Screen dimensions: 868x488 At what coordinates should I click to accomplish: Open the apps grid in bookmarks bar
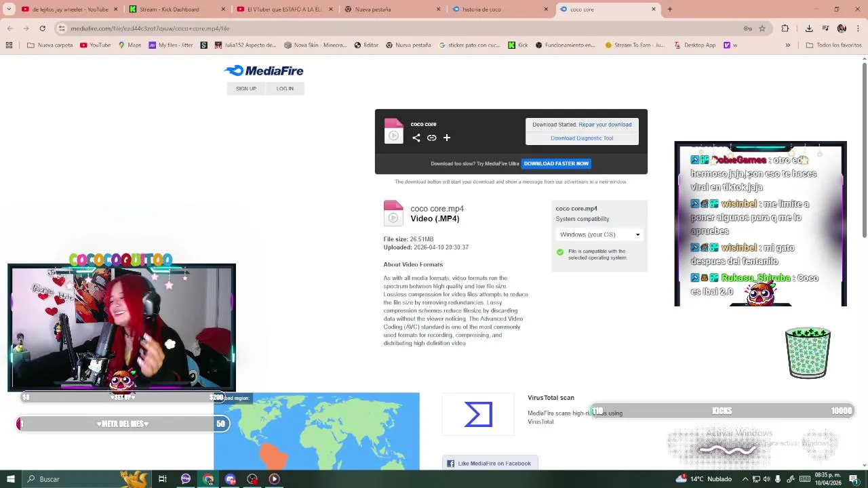(x=9, y=45)
